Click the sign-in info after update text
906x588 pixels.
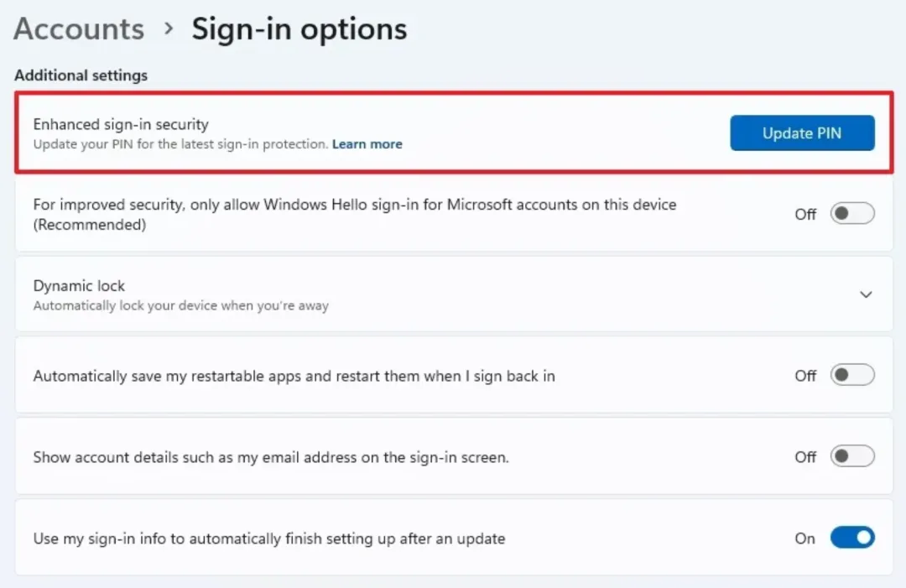[268, 539]
